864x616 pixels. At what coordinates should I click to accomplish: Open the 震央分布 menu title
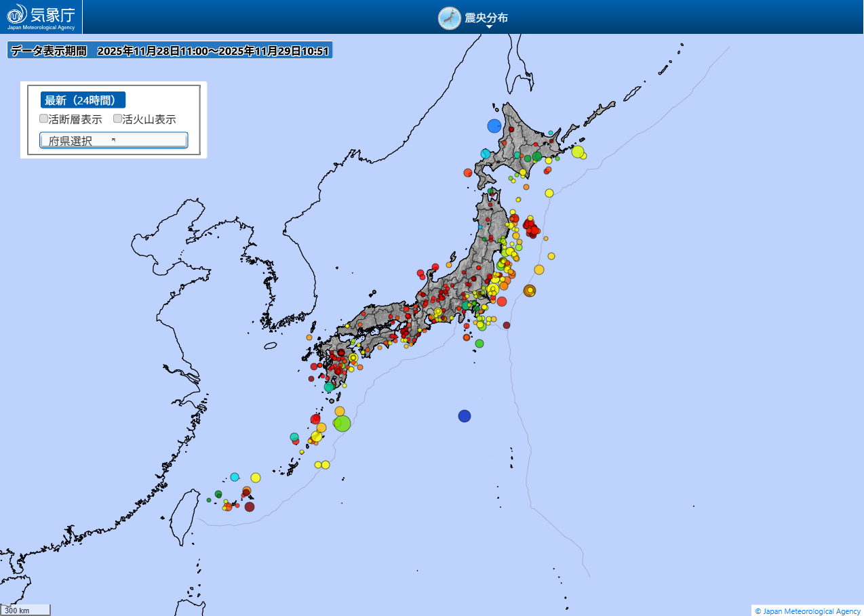486,18
